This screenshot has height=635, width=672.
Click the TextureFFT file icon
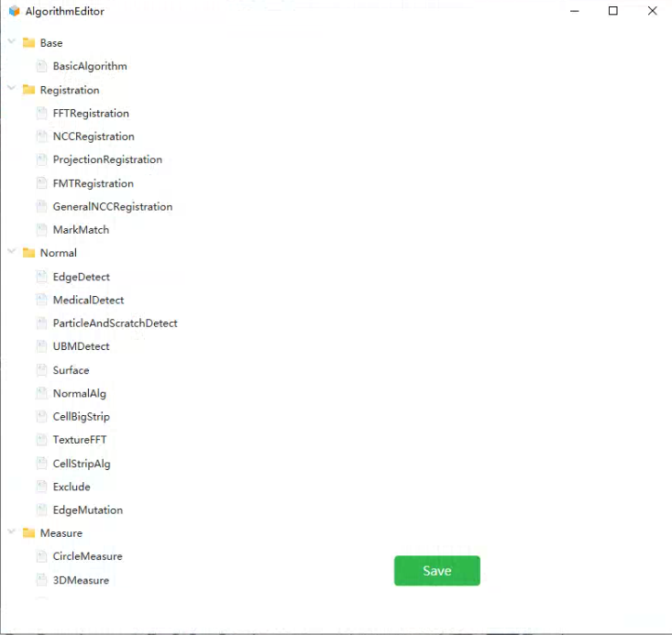click(41, 440)
